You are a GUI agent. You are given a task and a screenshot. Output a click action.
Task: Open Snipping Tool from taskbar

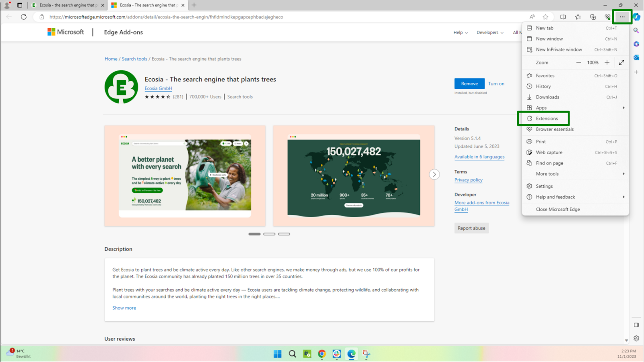tap(366, 354)
